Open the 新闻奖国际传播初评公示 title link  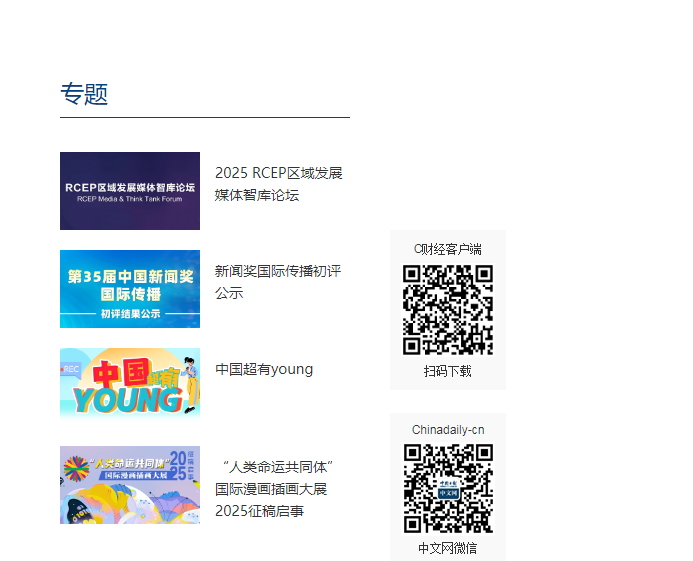tap(278, 282)
